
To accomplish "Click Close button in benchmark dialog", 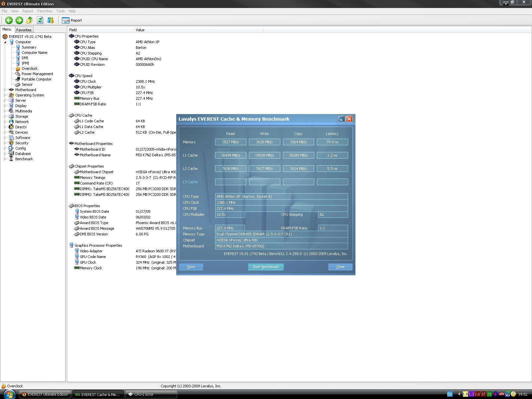I will [340, 267].
